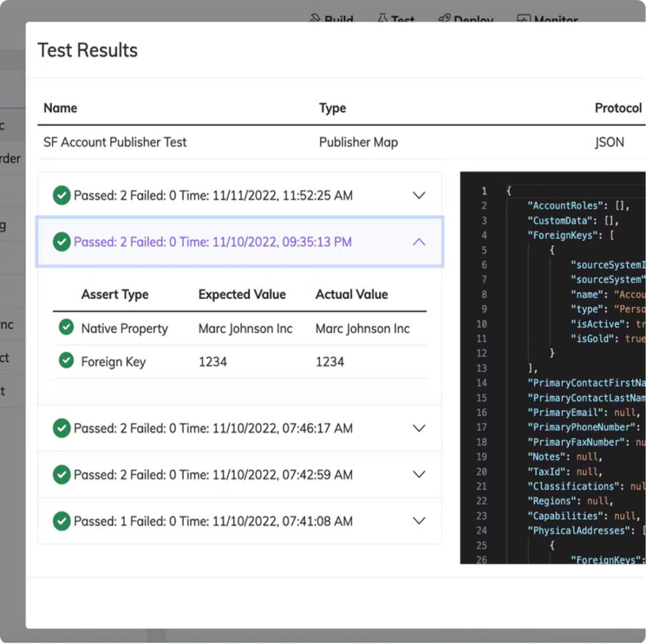The height and width of the screenshot is (644, 646).
Task: Select the SF Account Publisher Test row
Action: (115, 142)
